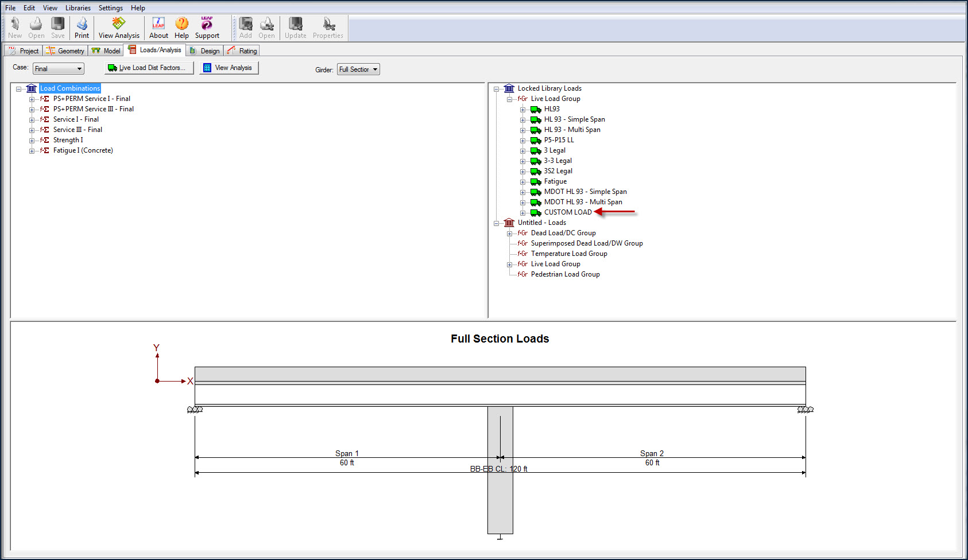The height and width of the screenshot is (560, 968).
Task: Open the Settings menu
Action: click(111, 8)
